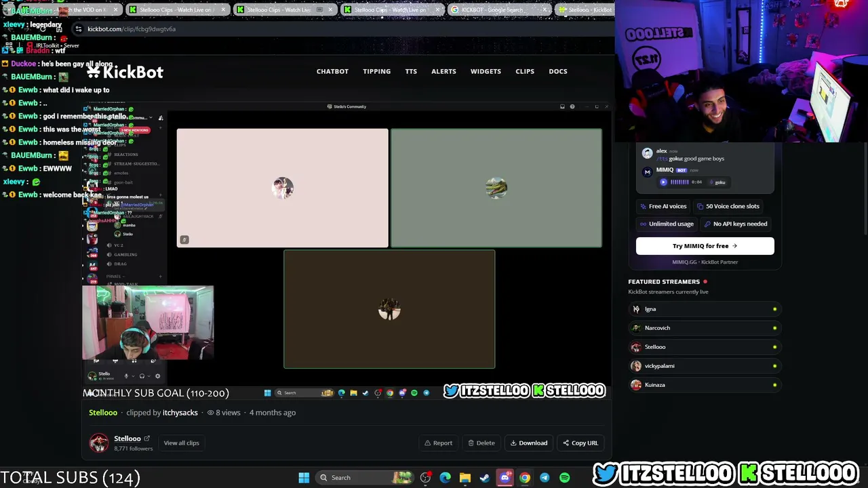
Task: Play the MIMIQ goku voice audio clip
Action: pos(663,182)
